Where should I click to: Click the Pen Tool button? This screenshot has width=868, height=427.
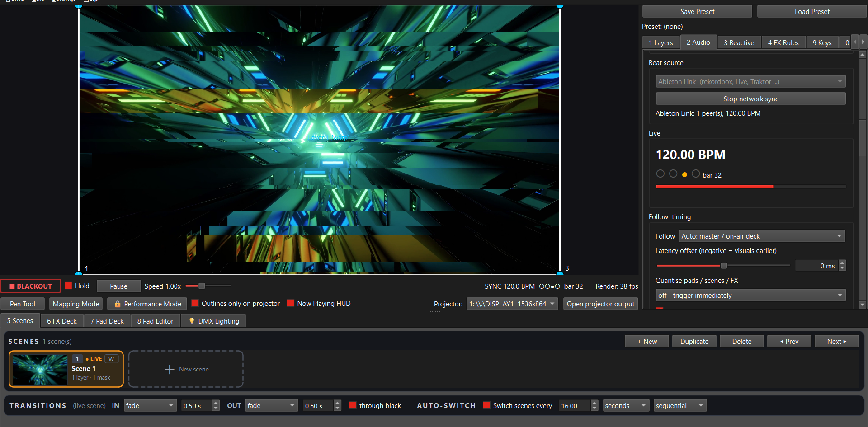[23, 304]
